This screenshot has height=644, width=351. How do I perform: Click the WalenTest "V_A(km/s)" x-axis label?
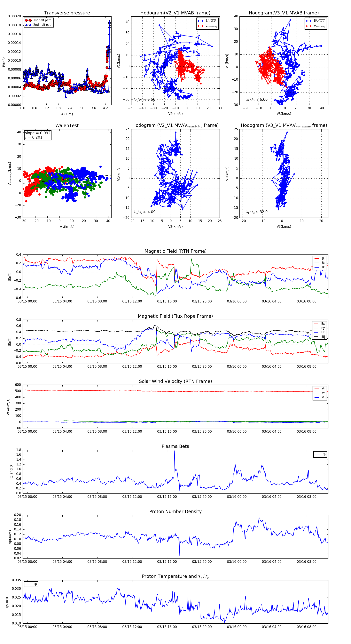[x=67, y=227]
